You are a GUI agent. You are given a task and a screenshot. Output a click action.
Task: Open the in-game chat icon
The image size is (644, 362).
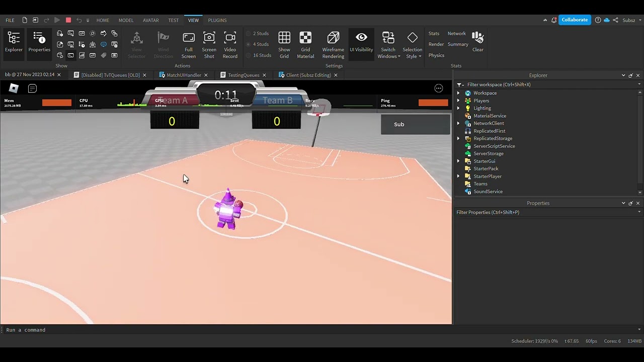[x=32, y=88]
